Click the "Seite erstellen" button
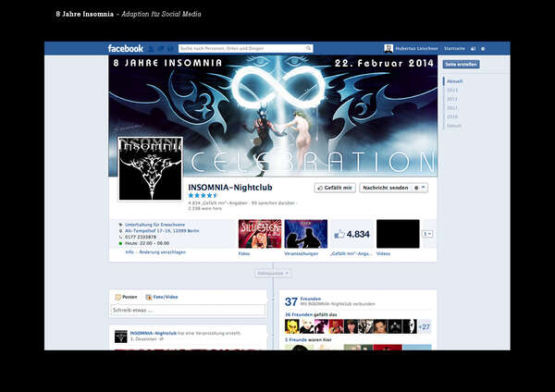The height and width of the screenshot is (392, 555). tap(461, 65)
